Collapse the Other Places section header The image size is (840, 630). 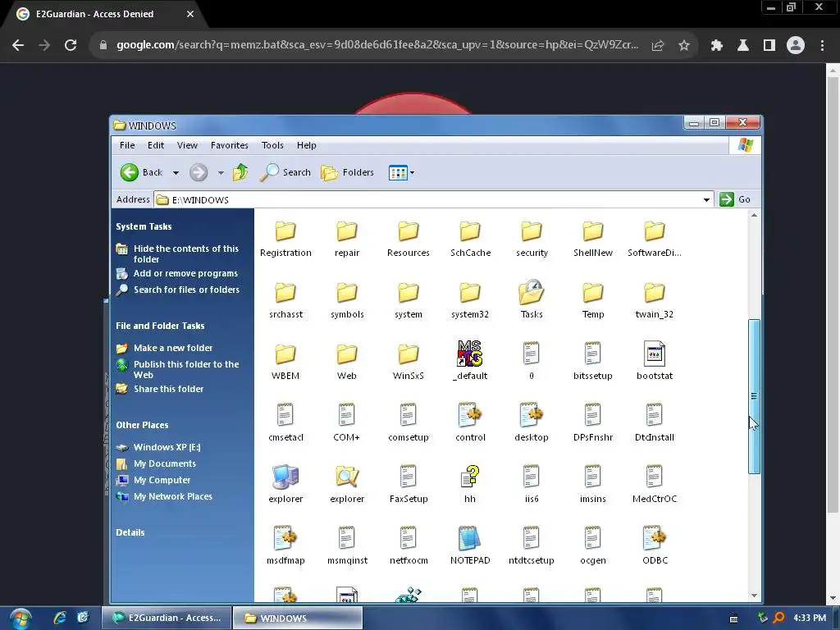coord(142,425)
